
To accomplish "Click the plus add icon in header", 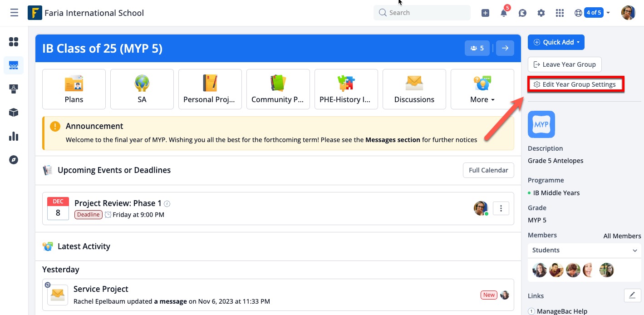I will tap(485, 13).
